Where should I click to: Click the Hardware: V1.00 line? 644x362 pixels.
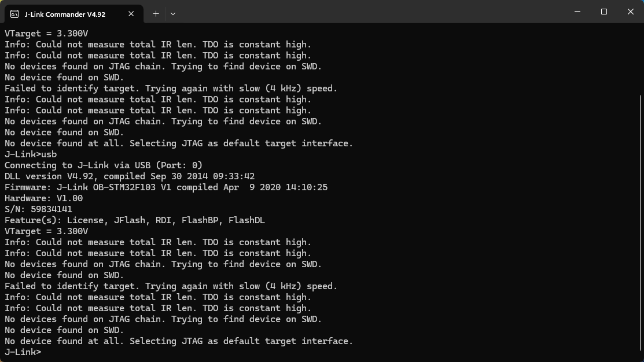click(x=43, y=198)
